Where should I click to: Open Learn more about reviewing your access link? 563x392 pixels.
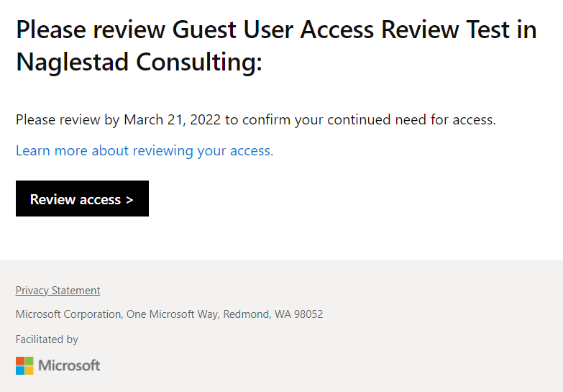click(145, 150)
